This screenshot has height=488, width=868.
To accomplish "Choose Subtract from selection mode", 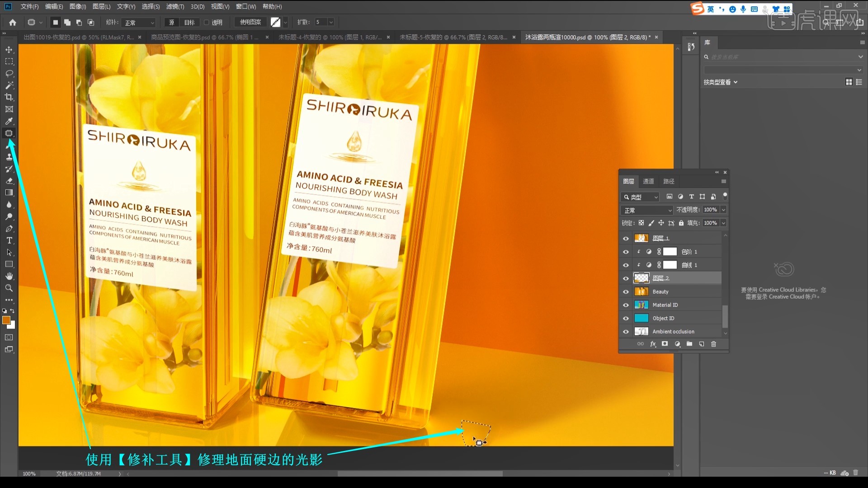I will coord(79,22).
